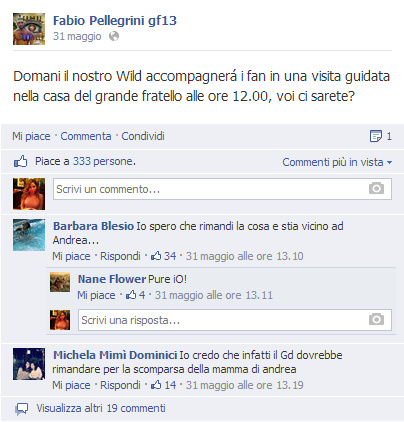Open Michela Mimì Dominici's profile link

(115, 355)
